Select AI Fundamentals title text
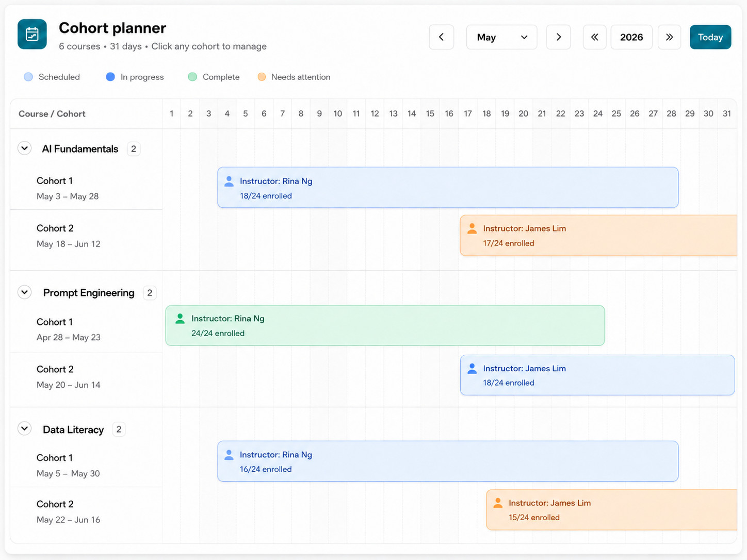The image size is (747, 560). pos(80,149)
